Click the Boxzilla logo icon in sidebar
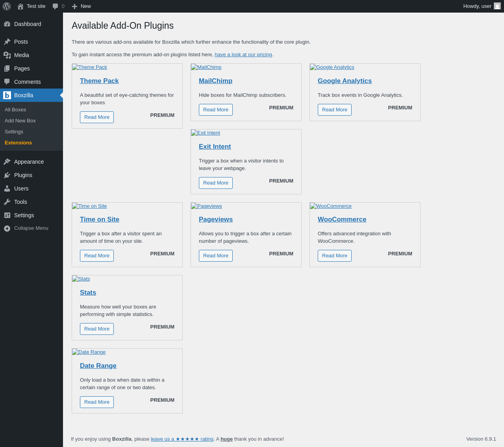This screenshot has height=447, width=504. pos(7,95)
